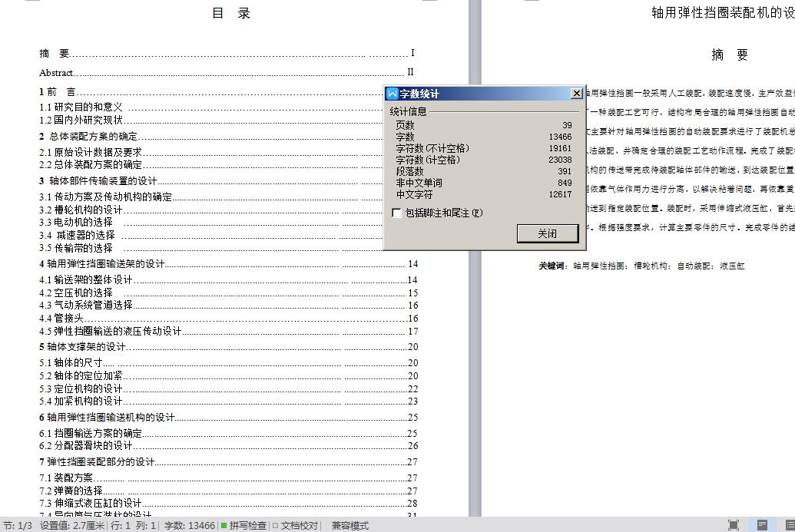
Task: Dismiss the 字数统计 dialog with its X button
Action: (x=576, y=93)
